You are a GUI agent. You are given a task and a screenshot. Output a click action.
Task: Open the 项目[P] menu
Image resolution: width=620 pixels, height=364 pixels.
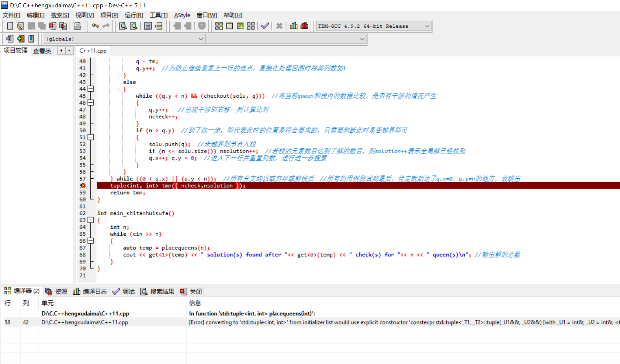109,15
